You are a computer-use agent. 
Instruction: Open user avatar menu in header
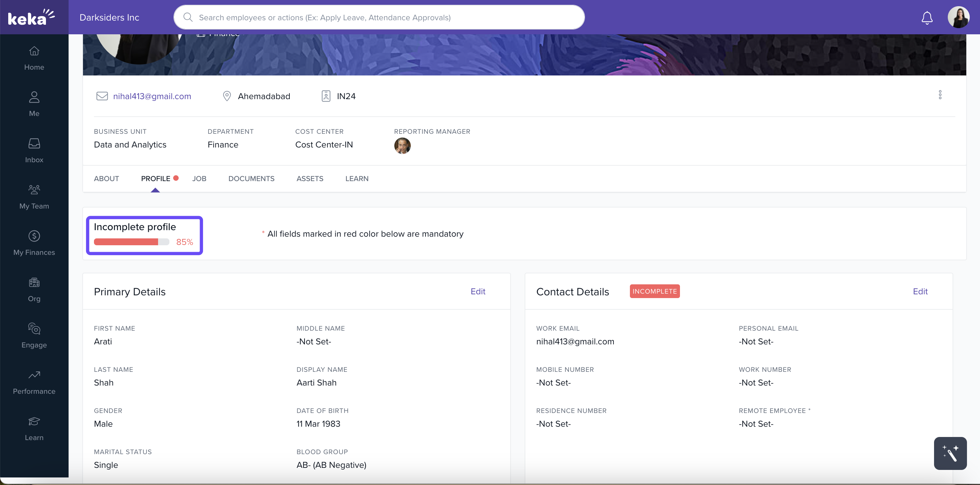click(x=958, y=17)
